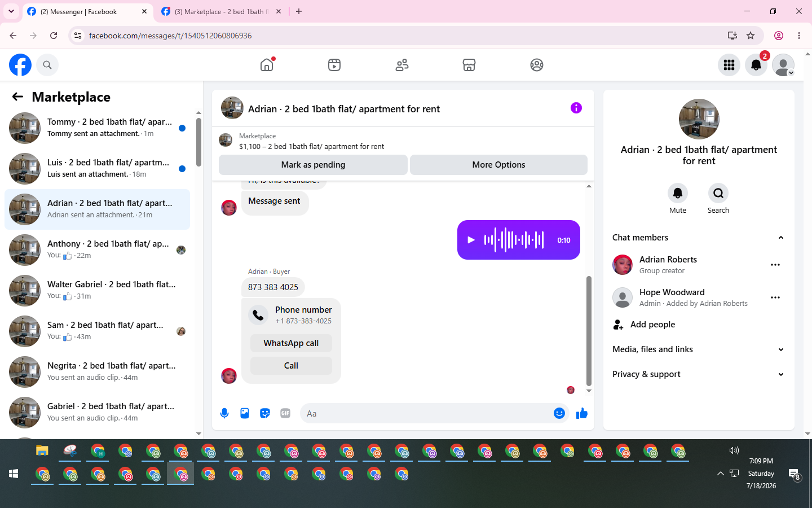
Task: Open the Marketplace storefront icon
Action: 469,65
